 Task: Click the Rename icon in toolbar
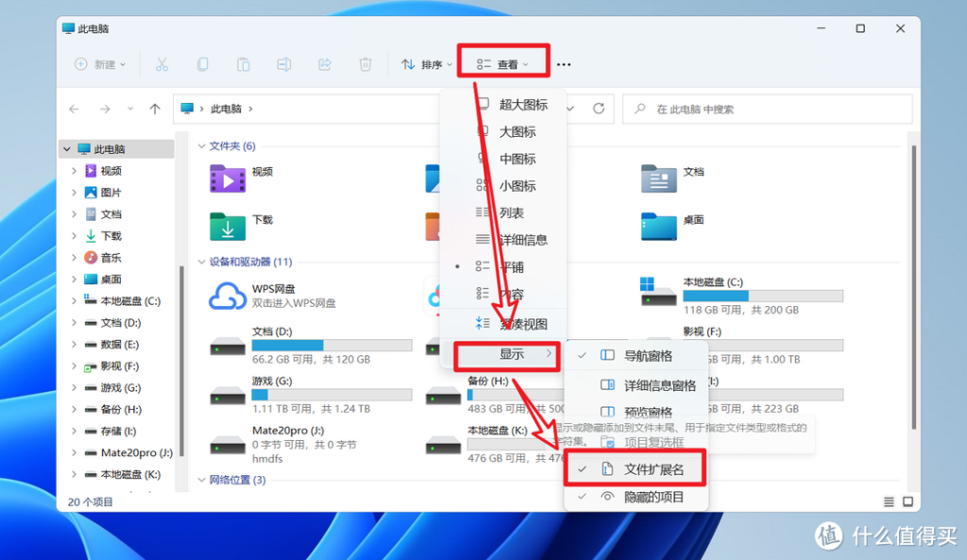tap(283, 64)
